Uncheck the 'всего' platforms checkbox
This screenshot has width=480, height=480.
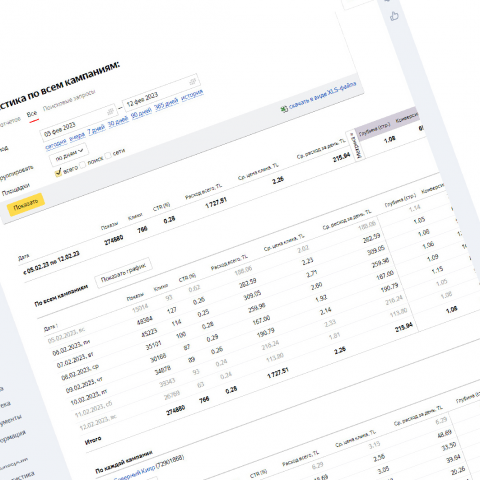pos(58,173)
